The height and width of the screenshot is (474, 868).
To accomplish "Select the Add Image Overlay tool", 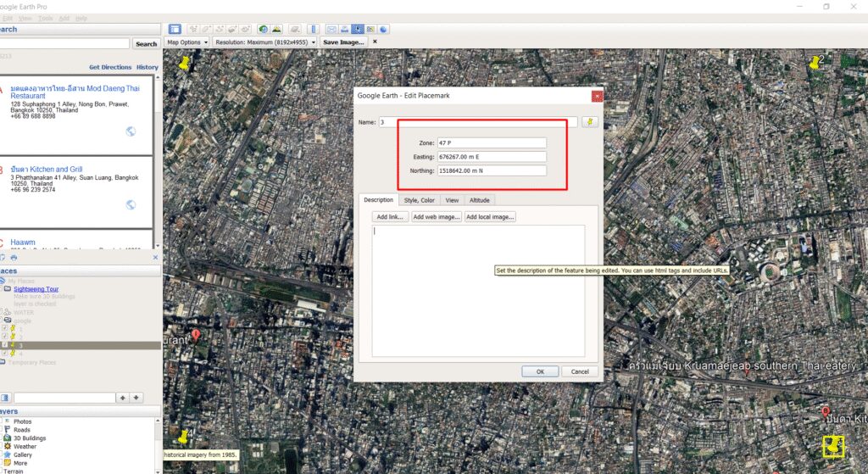I will 232,29.
